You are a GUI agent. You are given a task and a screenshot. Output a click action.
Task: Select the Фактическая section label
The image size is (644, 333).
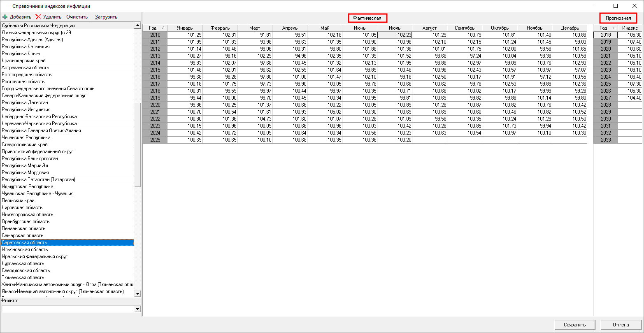367,18
